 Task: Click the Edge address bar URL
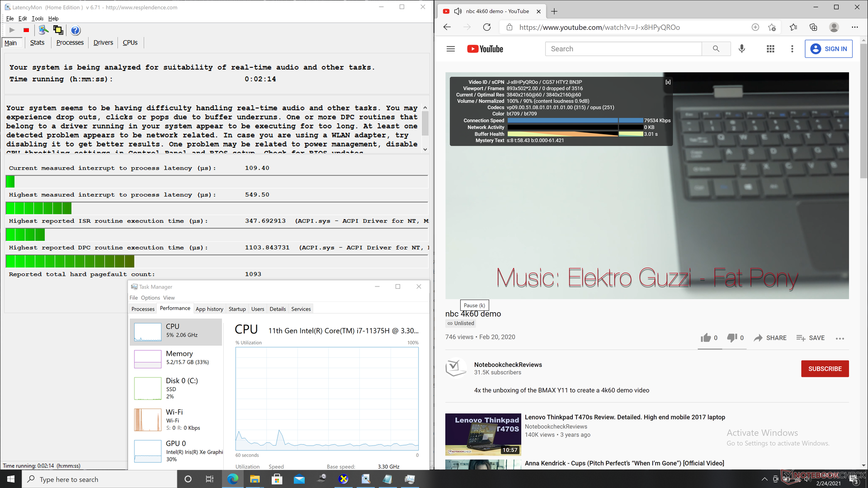coord(599,28)
